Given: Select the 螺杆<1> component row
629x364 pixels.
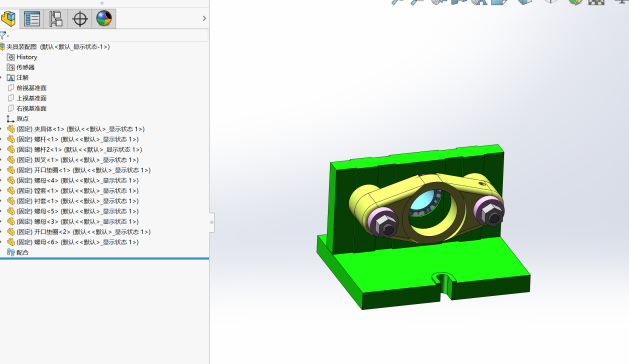Looking at the screenshot, I should (73, 139).
